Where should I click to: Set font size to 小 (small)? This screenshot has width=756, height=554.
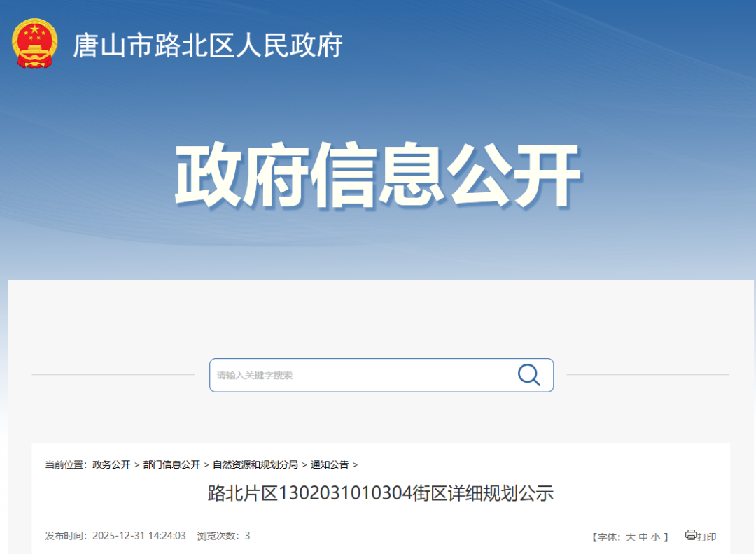coord(655,537)
